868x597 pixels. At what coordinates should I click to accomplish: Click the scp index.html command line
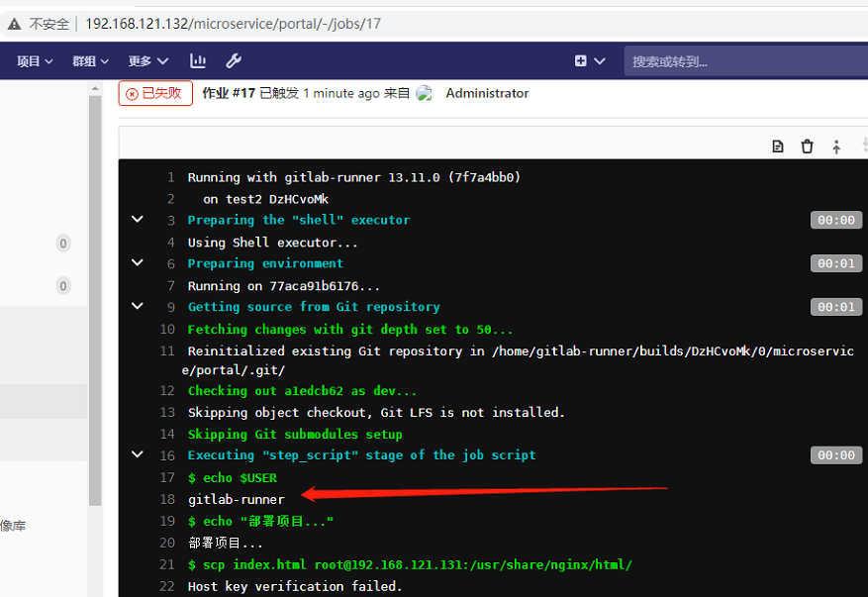tap(410, 565)
